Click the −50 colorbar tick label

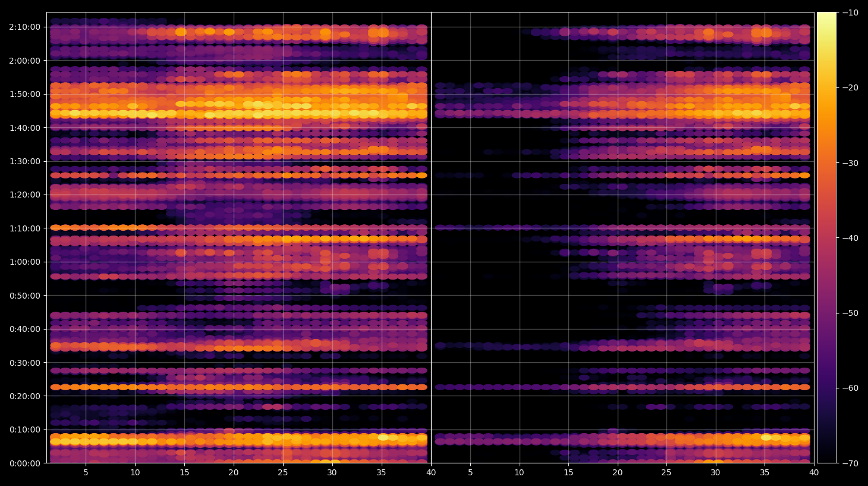tap(850, 313)
